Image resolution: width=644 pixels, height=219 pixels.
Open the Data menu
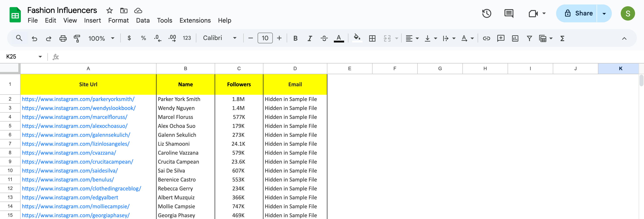pyautogui.click(x=143, y=21)
